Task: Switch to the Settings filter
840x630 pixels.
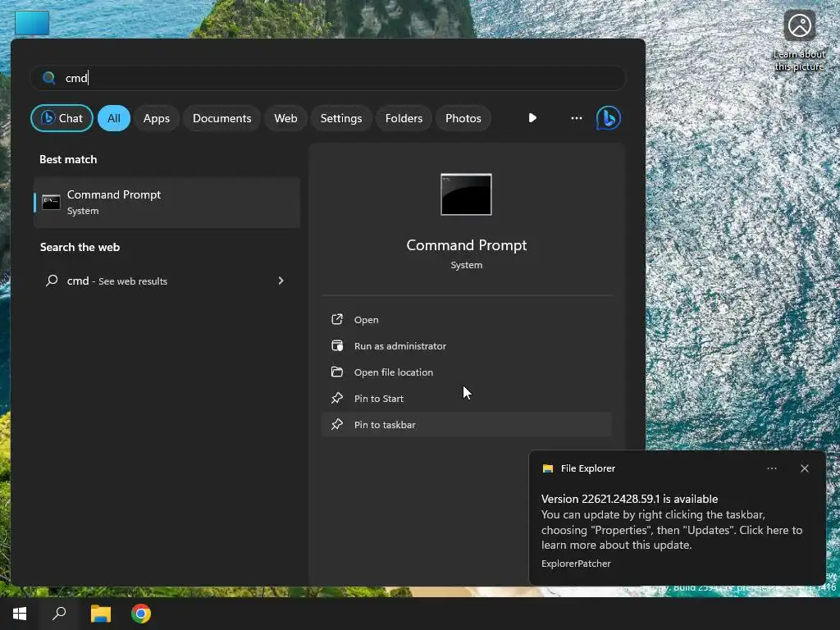Action: (x=341, y=118)
